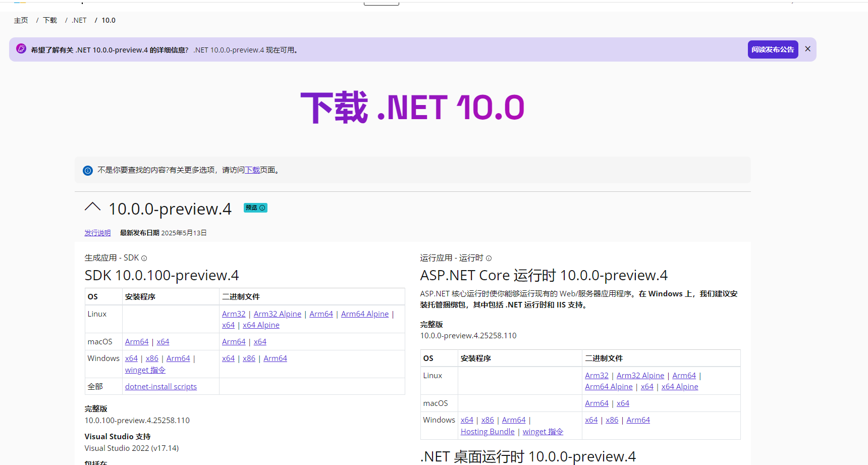The image size is (868, 465).
Task: Go to 下载 in the breadcrumb
Action: [x=50, y=20]
